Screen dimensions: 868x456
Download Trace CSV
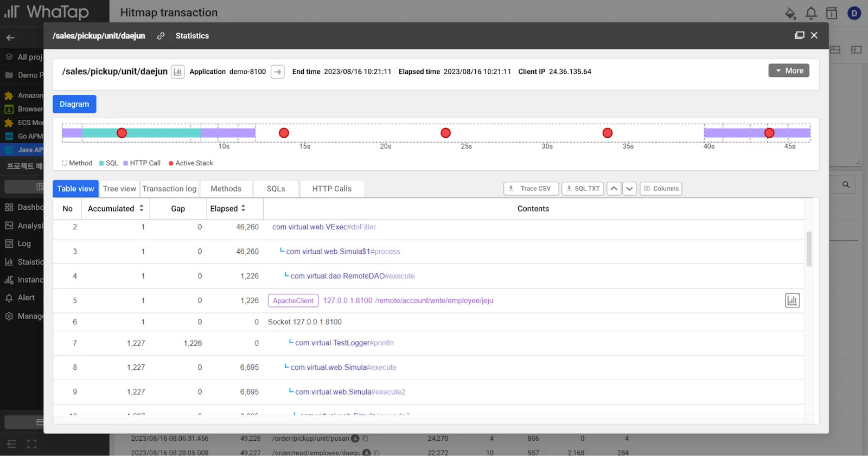(531, 189)
